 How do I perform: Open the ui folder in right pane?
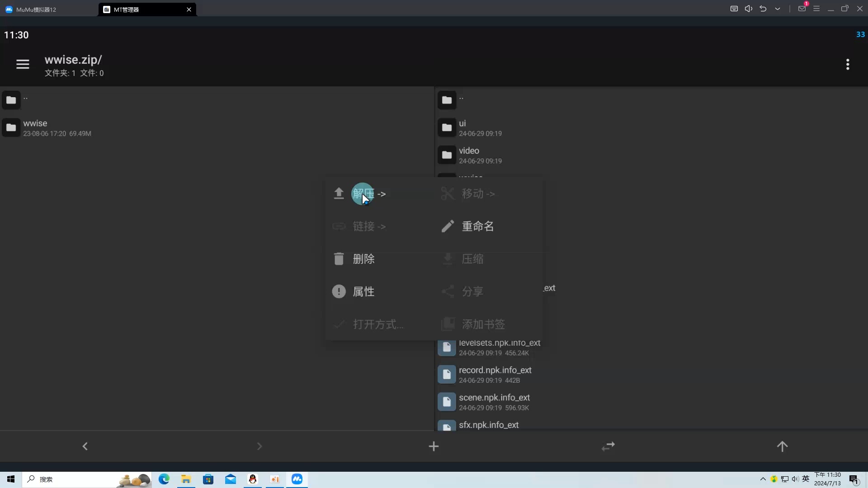click(x=651, y=128)
